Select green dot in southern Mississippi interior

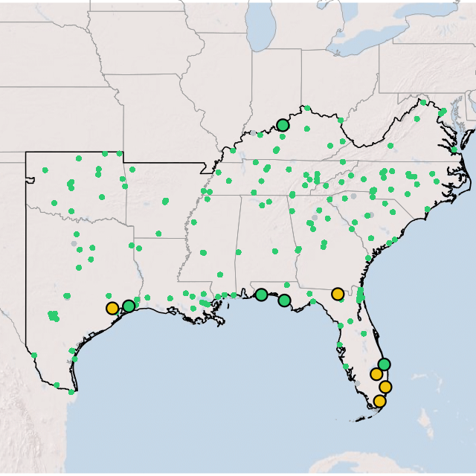click(x=220, y=274)
